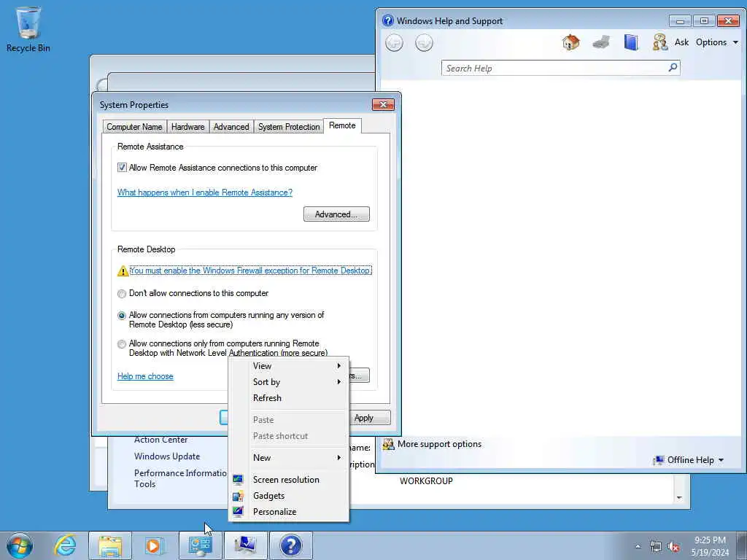Image resolution: width=747 pixels, height=560 pixels.
Task: Open the Recycle Bin desktop icon
Action: (x=28, y=29)
